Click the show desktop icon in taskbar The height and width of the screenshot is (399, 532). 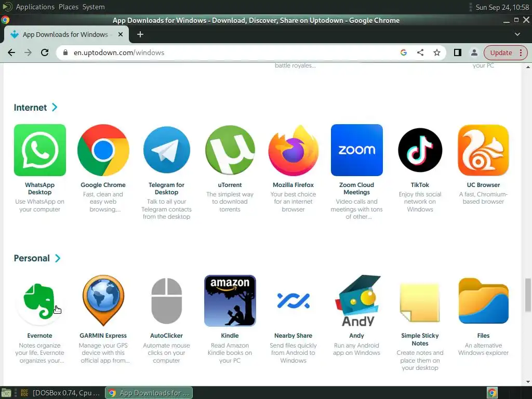(6, 393)
